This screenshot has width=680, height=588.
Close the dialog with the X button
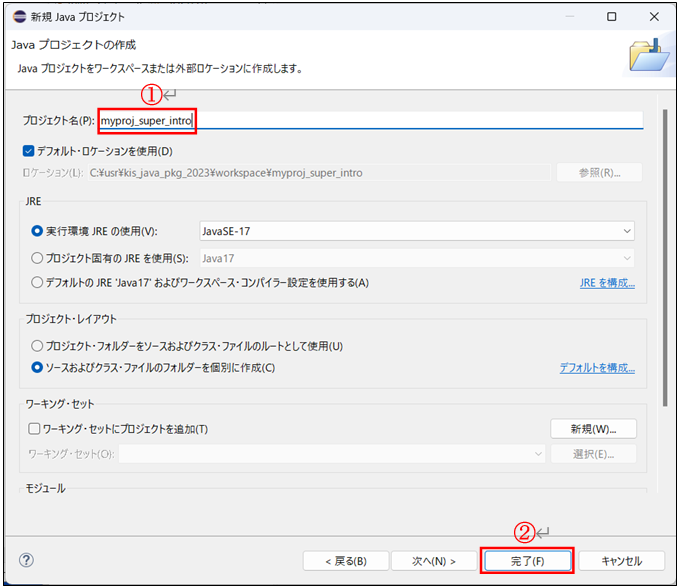(x=655, y=17)
